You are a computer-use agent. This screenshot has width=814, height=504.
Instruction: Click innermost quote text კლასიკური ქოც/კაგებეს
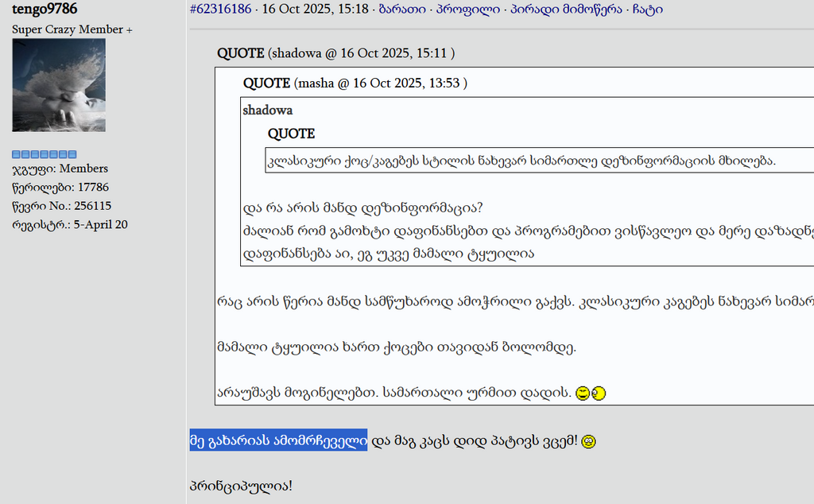[521, 161]
